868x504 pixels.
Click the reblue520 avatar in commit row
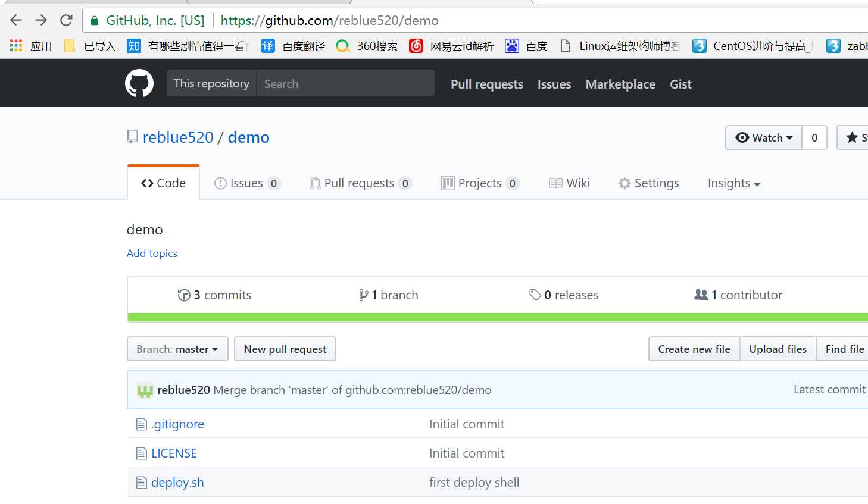(x=145, y=390)
